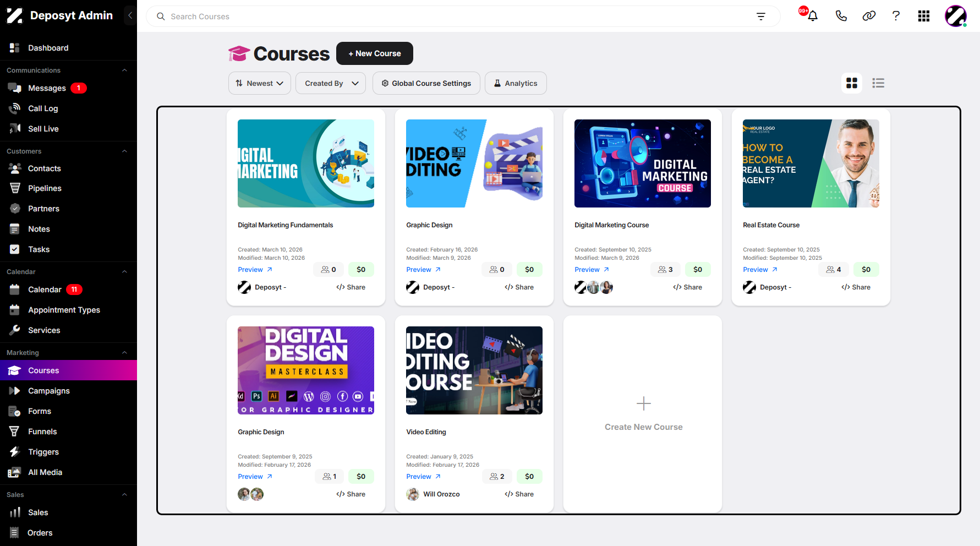Screen dimensions: 980x546
Task: Click the Forms sidebar icon
Action: (15, 411)
